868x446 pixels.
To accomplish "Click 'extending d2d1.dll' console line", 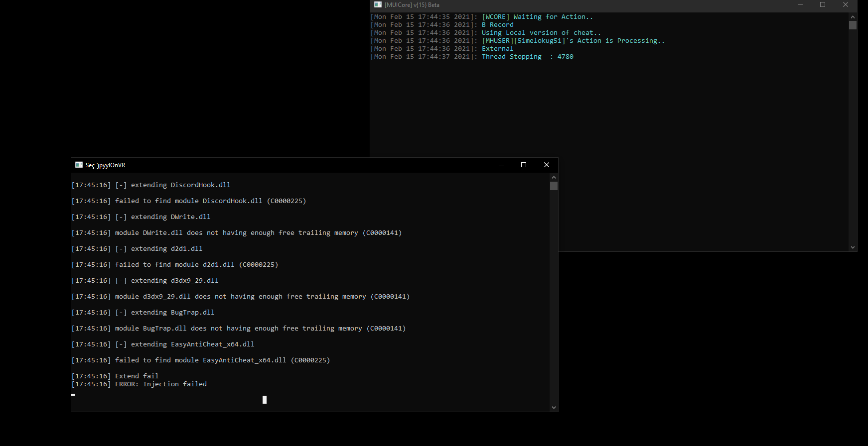I will click(137, 249).
